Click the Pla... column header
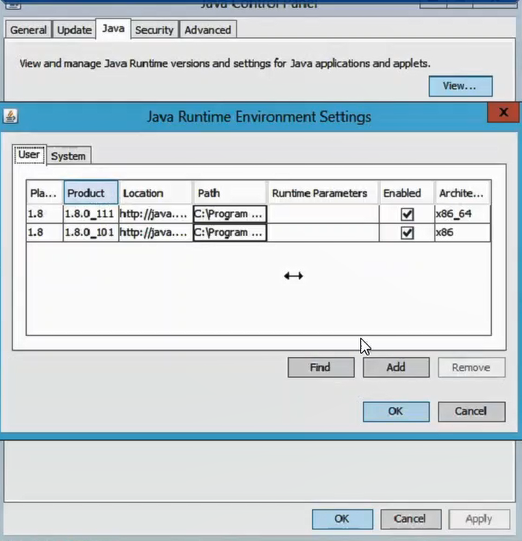This screenshot has height=541, width=522. coord(45,193)
